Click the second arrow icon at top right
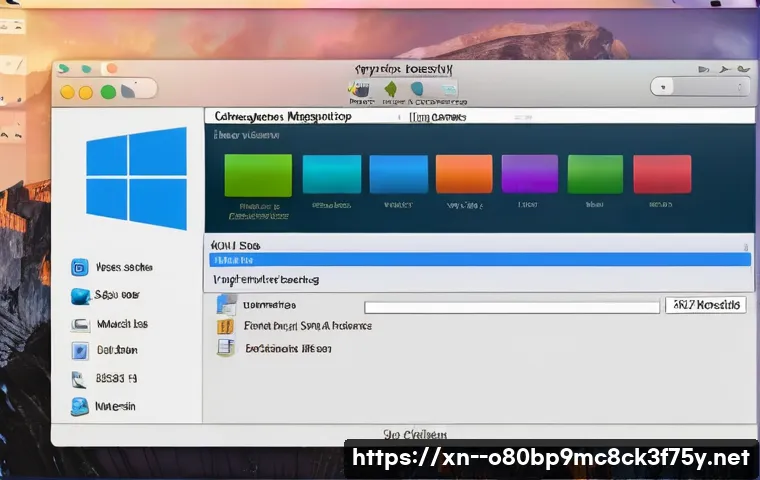 pos(725,70)
